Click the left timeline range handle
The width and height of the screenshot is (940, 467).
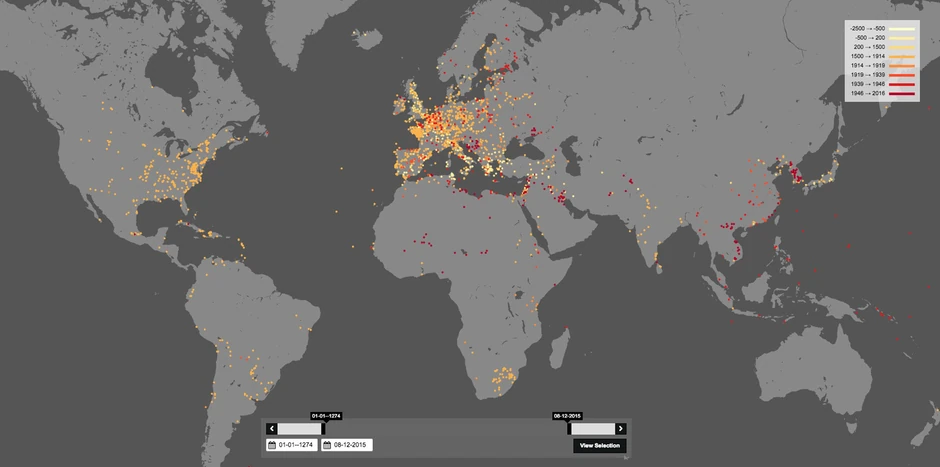(323, 429)
